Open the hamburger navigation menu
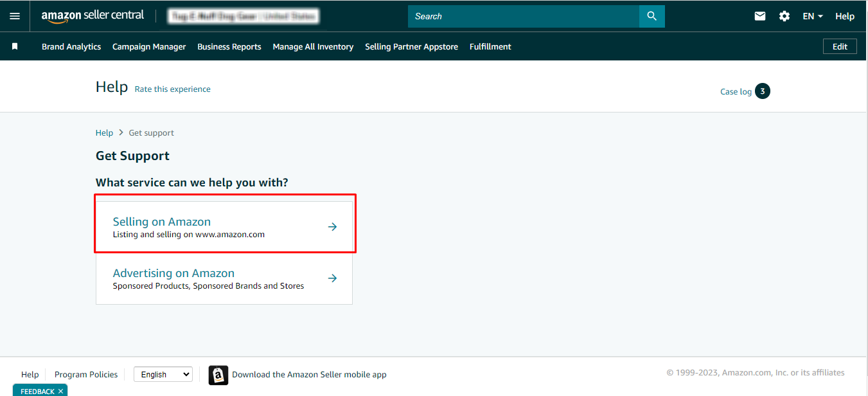868x396 pixels. coord(15,16)
